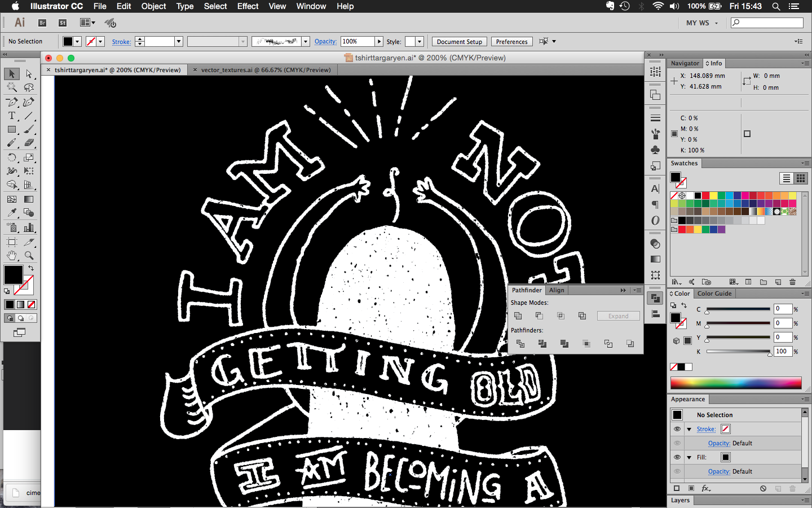
Task: Click the Preferences button
Action: tap(511, 42)
